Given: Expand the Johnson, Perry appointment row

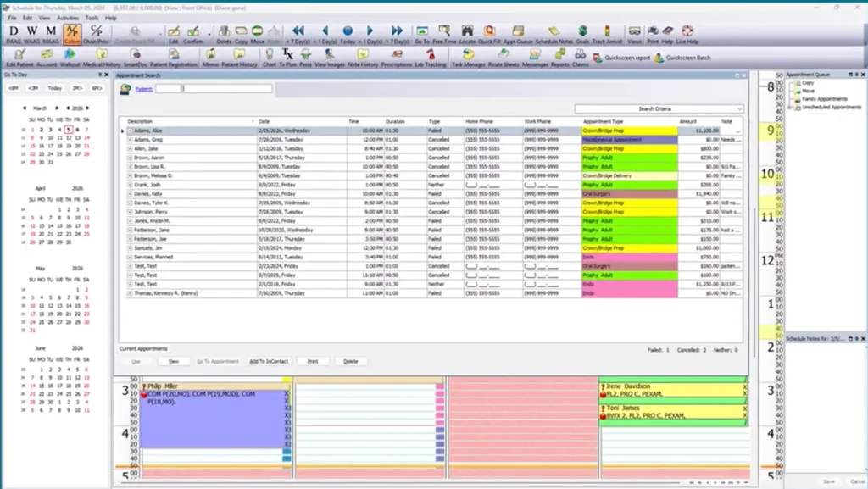Looking at the screenshot, I should pos(130,212).
